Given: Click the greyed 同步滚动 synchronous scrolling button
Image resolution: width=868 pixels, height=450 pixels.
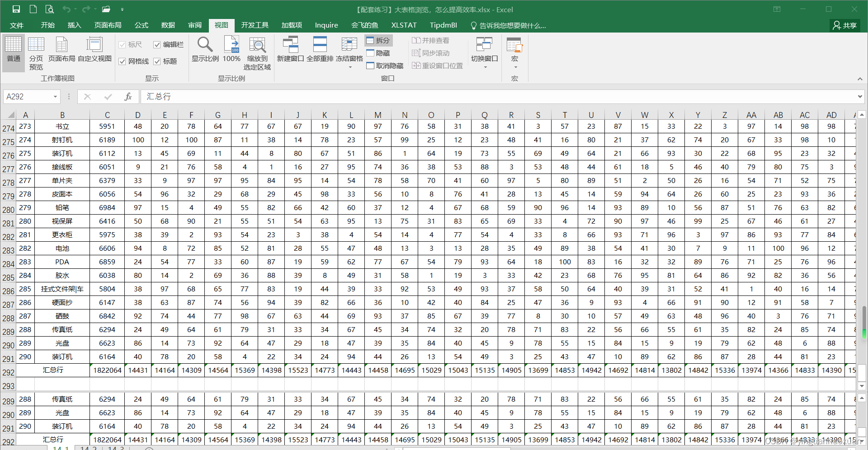Looking at the screenshot, I should (x=430, y=53).
